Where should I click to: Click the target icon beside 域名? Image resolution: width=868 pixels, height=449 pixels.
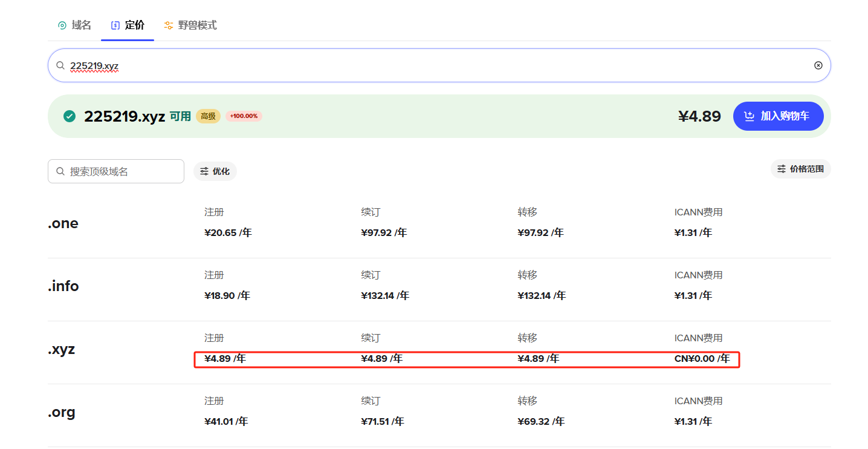coord(61,25)
